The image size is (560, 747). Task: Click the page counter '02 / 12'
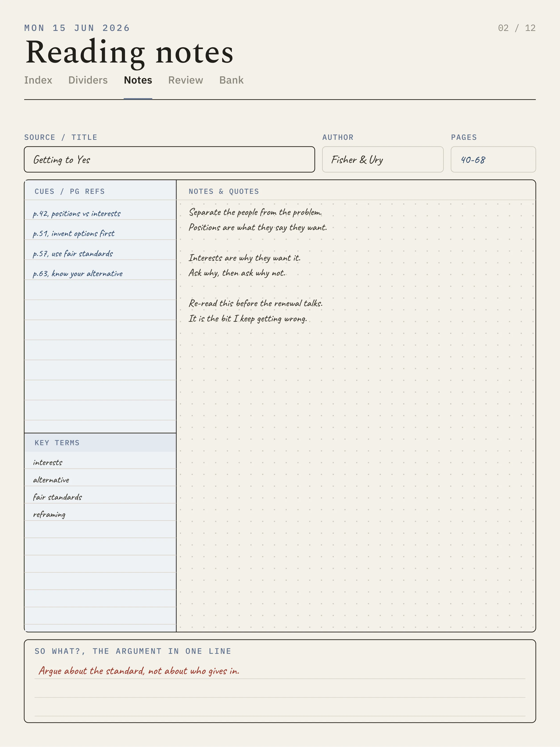coord(517,28)
